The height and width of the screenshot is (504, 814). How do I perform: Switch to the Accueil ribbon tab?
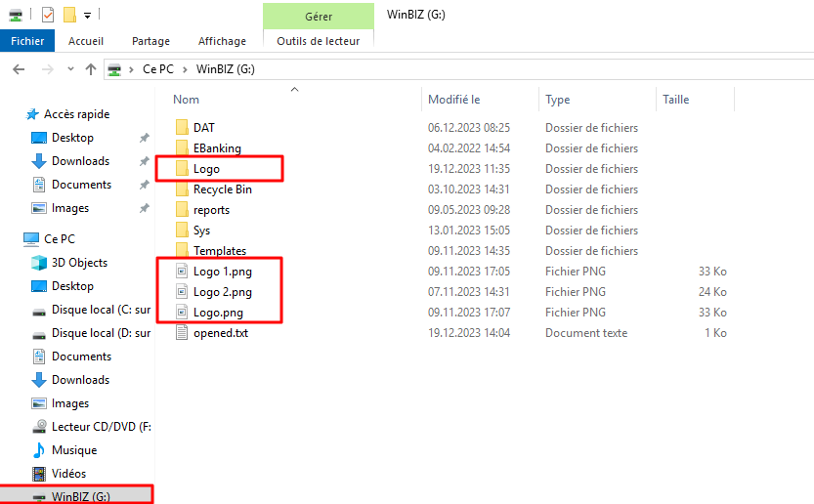click(x=86, y=41)
